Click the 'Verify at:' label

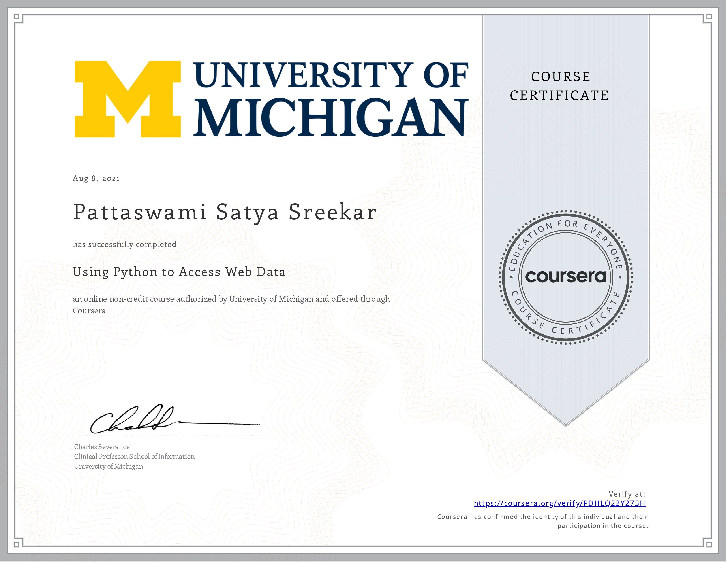[627, 494]
